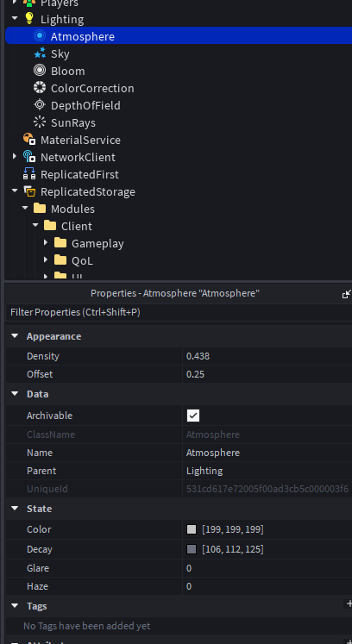
Task: Click the NetworkClient icon
Action: tap(29, 157)
